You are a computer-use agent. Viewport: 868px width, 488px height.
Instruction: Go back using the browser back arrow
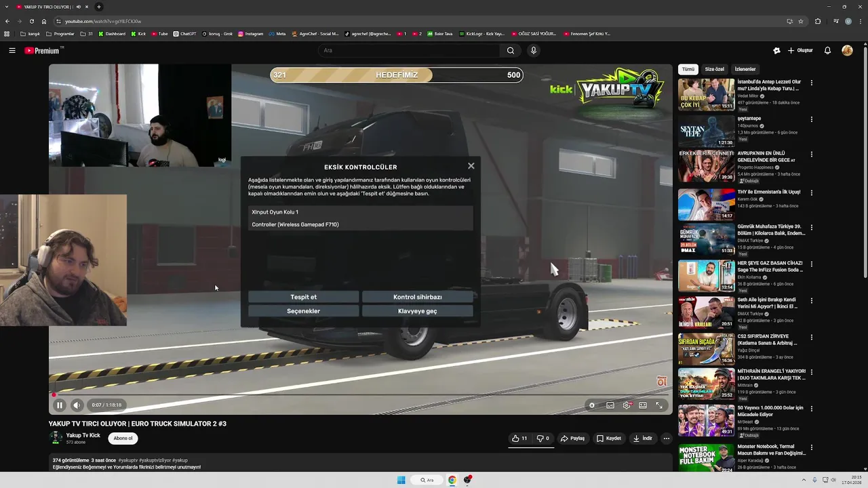coord(7,21)
